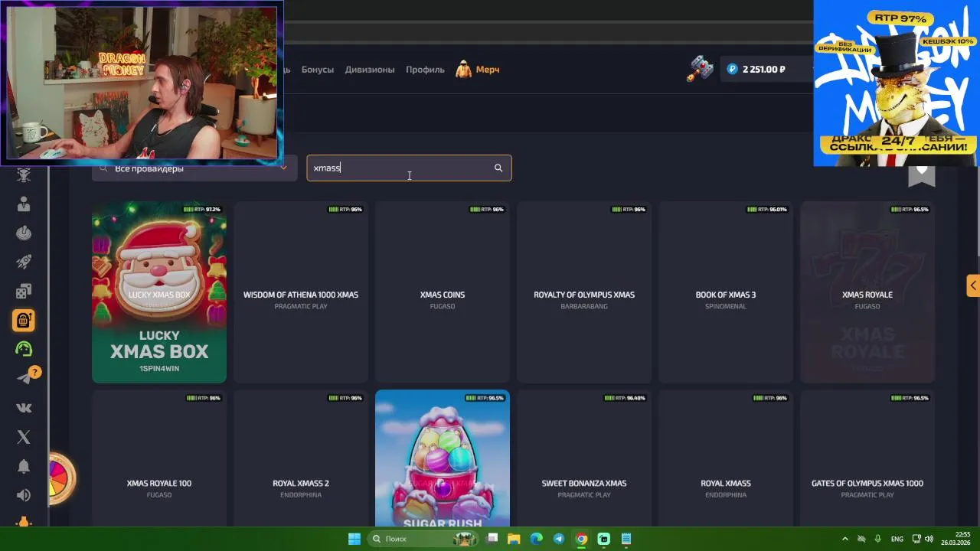
Task: Open Xmas Royale 100 game card
Action: pyautogui.click(x=159, y=459)
